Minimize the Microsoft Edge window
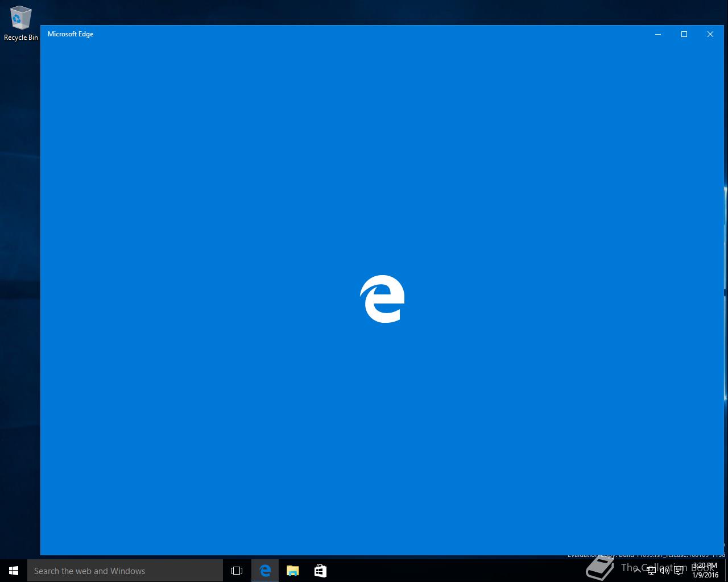Image resolution: width=728 pixels, height=582 pixels. (x=658, y=34)
